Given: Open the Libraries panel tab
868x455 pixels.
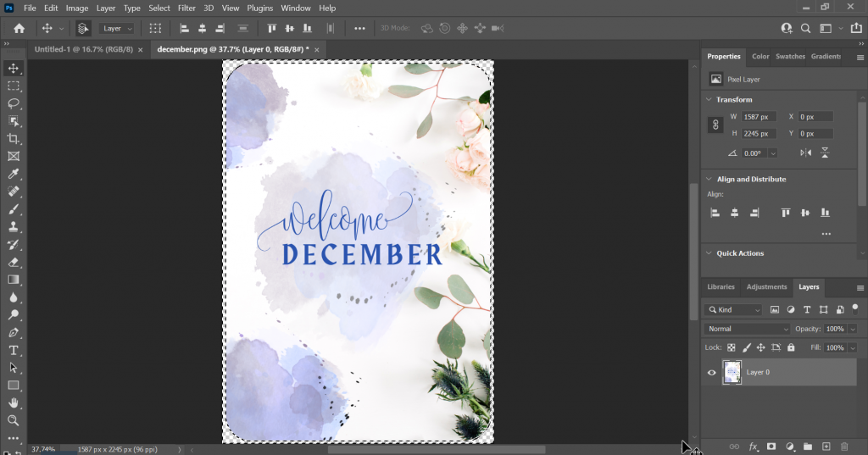Looking at the screenshot, I should (721, 286).
